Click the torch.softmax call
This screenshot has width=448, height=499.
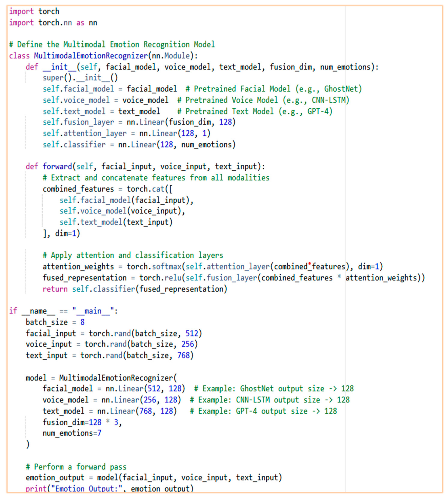pos(154,266)
